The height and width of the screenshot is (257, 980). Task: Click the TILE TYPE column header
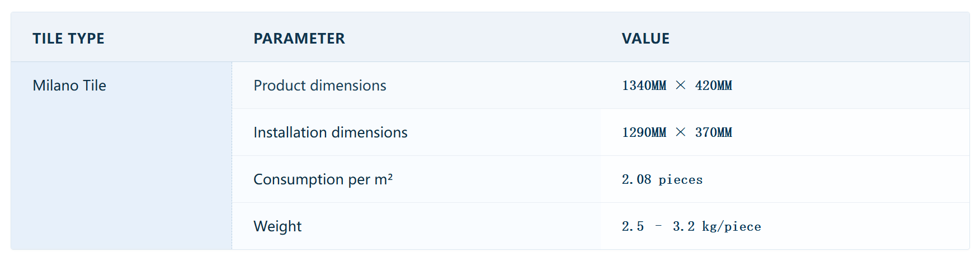coord(68,39)
